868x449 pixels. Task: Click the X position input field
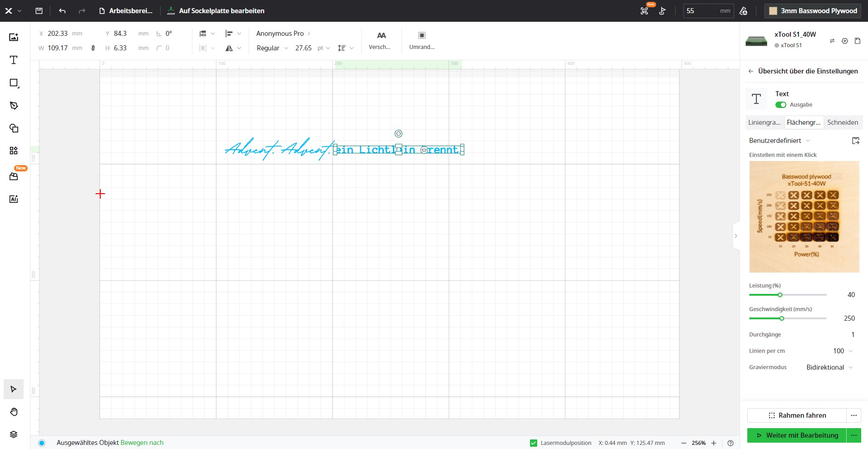pyautogui.click(x=58, y=34)
